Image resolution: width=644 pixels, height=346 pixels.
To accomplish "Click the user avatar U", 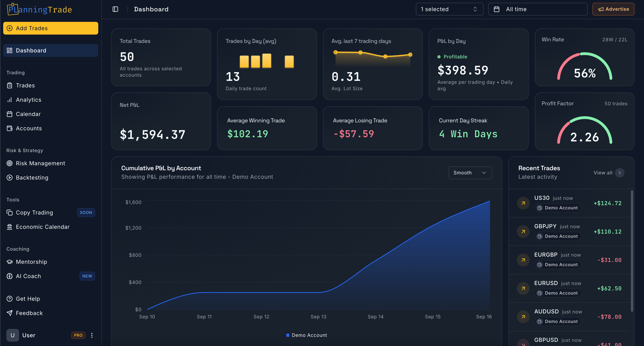I will tap(13, 335).
